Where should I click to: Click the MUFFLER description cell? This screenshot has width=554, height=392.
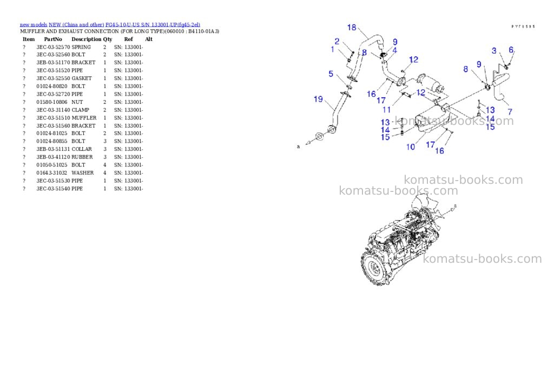[x=84, y=118]
